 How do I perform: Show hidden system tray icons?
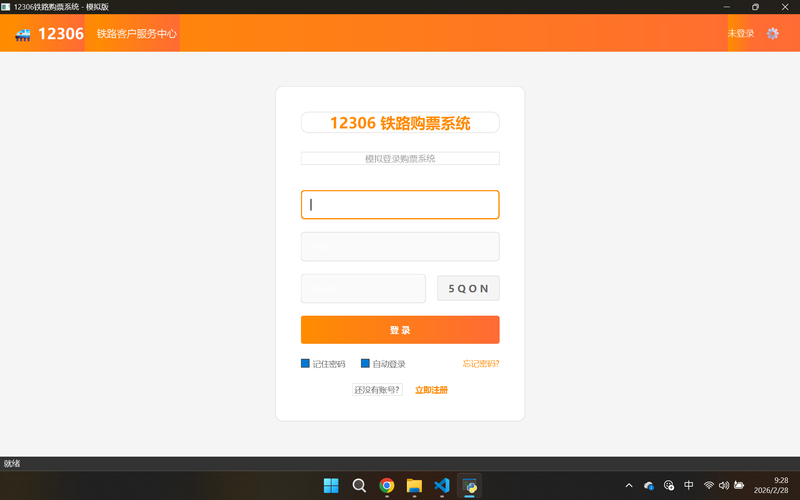click(629, 485)
